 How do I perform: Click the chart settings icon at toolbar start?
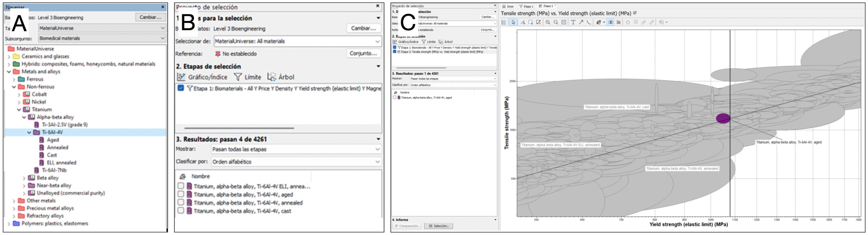[504, 22]
